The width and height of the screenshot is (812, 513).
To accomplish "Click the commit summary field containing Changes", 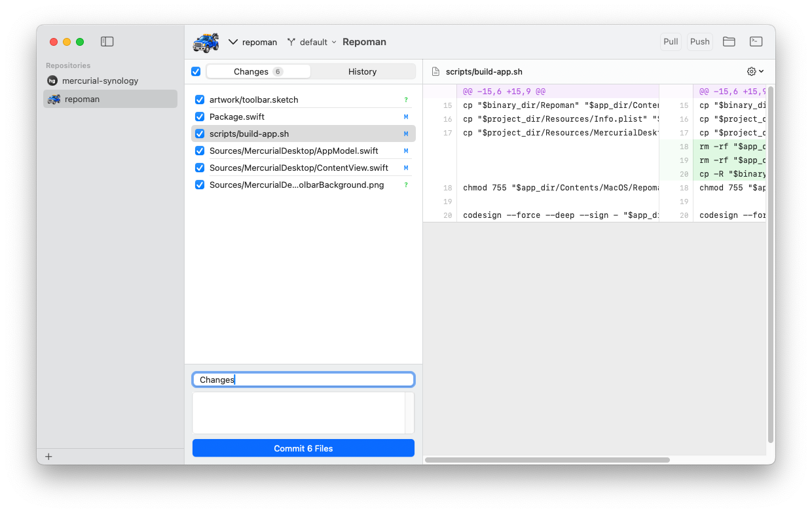I will coord(303,380).
